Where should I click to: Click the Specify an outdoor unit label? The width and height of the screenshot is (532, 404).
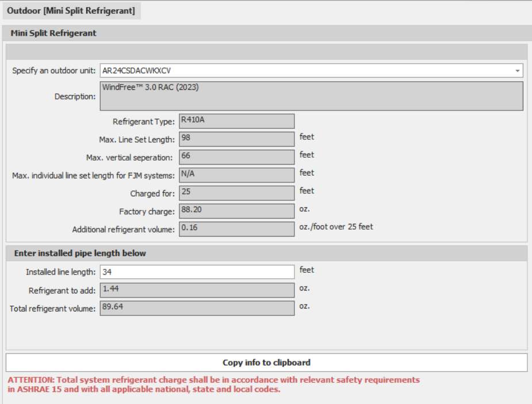(54, 71)
